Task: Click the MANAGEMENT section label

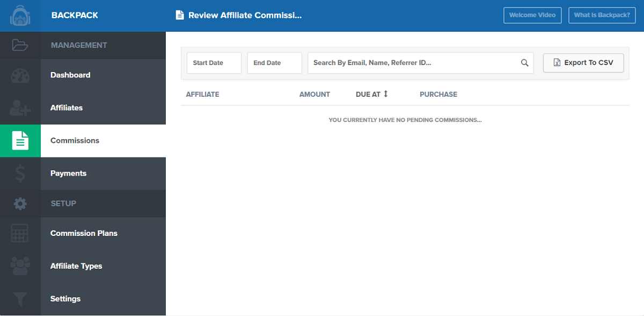Action: tap(79, 45)
